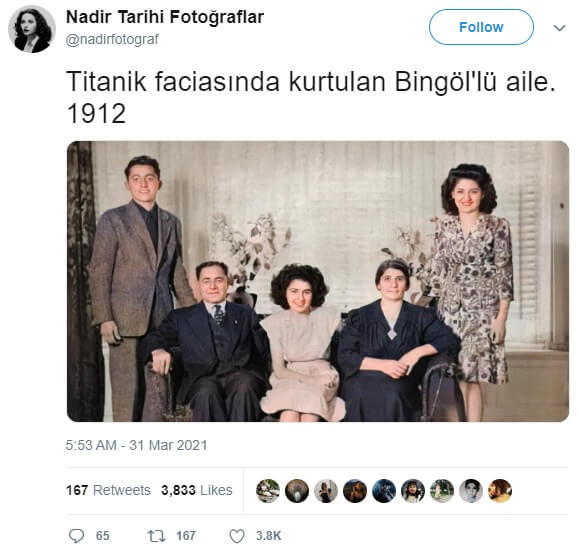The height and width of the screenshot is (548, 580).
Task: View the 3,833 Likes list
Action: point(196,490)
